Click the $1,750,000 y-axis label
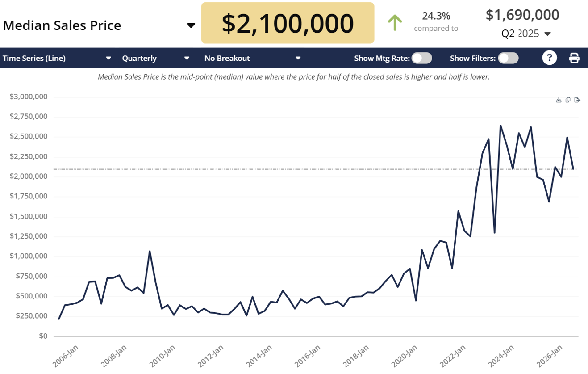 pyautogui.click(x=29, y=196)
